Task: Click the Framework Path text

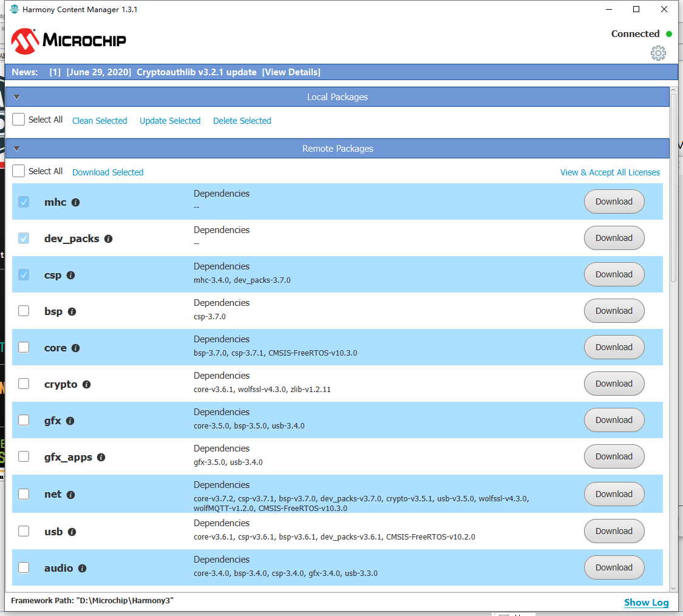Action: tap(92, 601)
